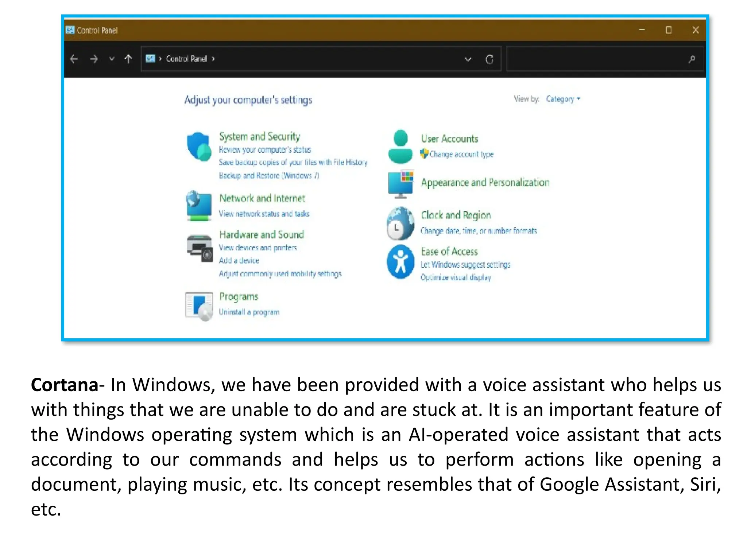
Task: Click the Programs icon
Action: pos(199,306)
